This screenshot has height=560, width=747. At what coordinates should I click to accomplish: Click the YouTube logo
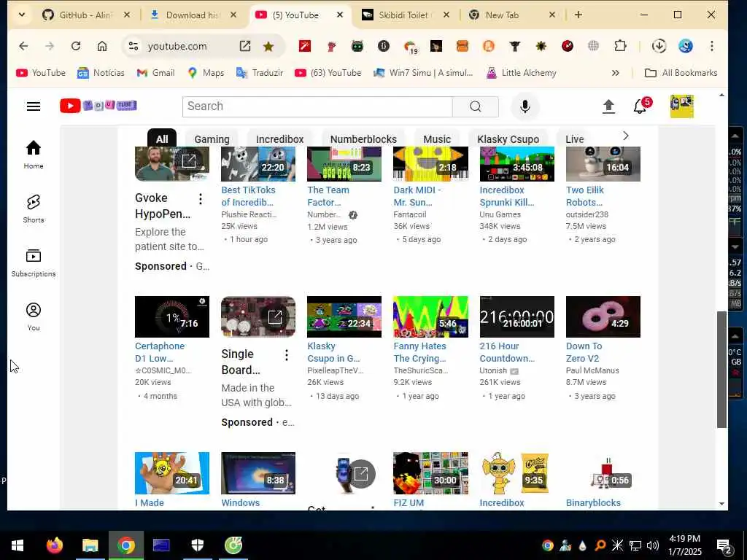point(98,106)
